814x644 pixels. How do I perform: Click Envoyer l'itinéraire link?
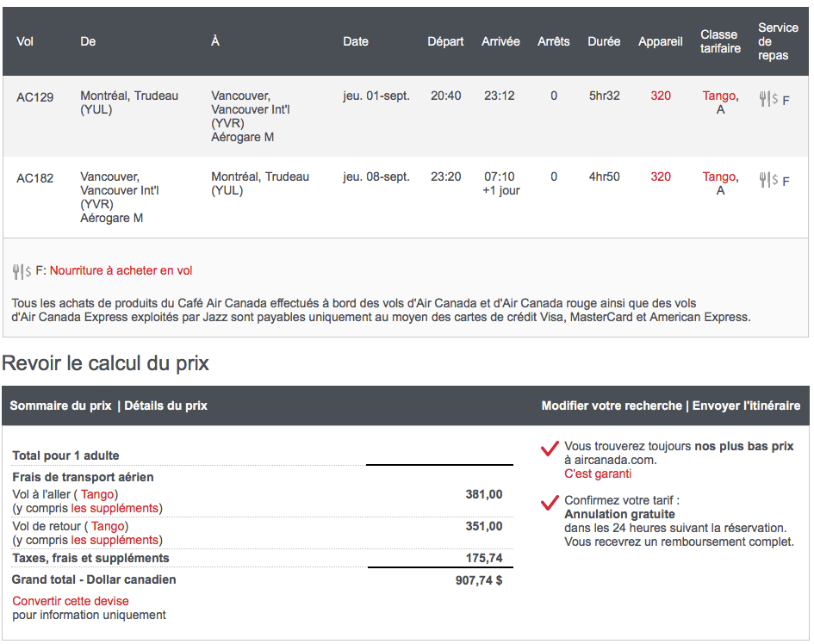[746, 406]
